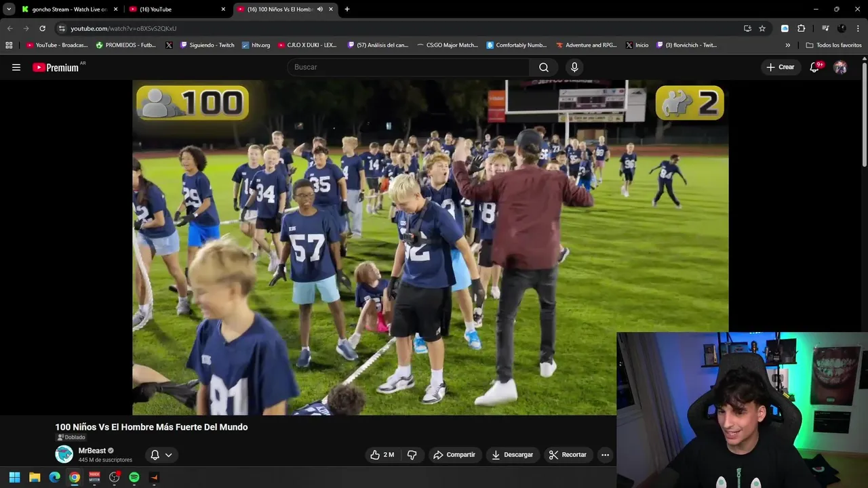Open Siguiendo - Twitch bookmark
Viewport: 868px width, 488px height.
click(x=208, y=45)
